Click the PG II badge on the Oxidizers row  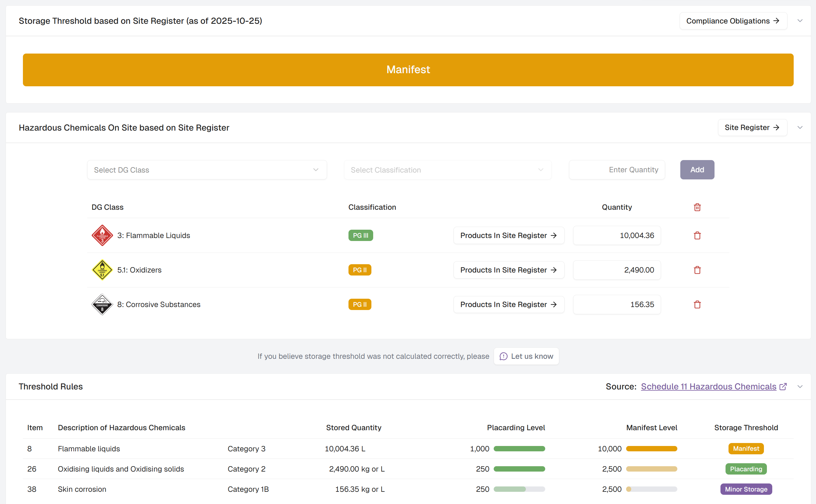click(x=360, y=270)
